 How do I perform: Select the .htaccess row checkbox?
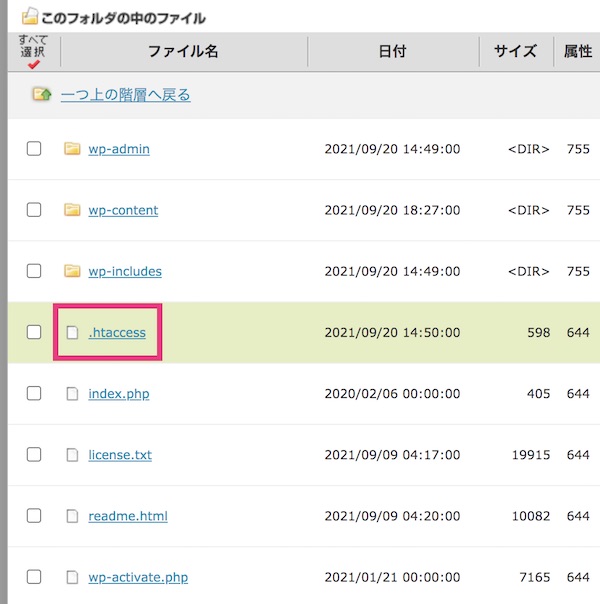pos(34,332)
